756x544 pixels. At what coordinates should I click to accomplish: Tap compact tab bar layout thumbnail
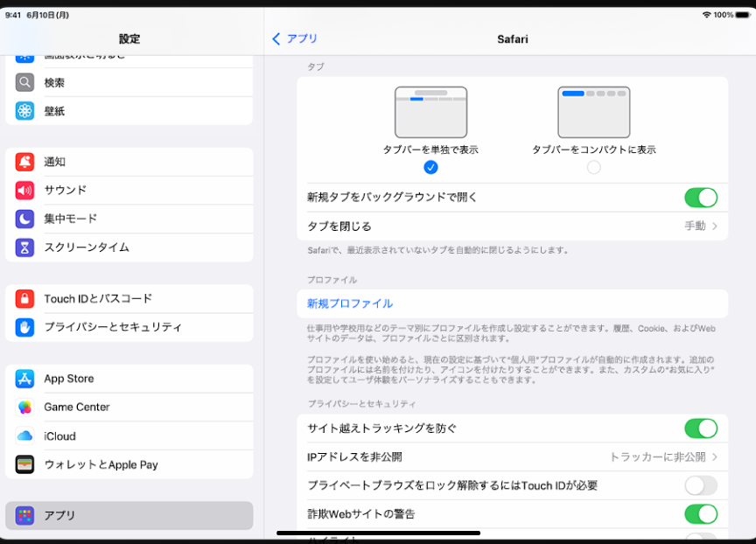point(593,112)
